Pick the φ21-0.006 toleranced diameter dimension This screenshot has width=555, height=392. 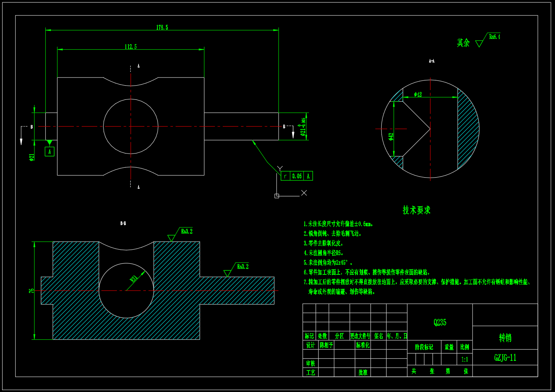coord(303,127)
